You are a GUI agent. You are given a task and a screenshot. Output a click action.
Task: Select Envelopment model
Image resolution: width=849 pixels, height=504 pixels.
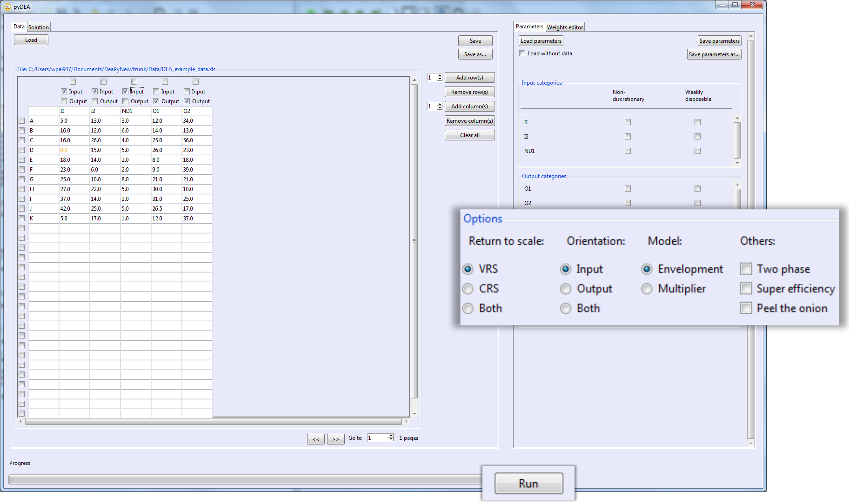pos(647,269)
